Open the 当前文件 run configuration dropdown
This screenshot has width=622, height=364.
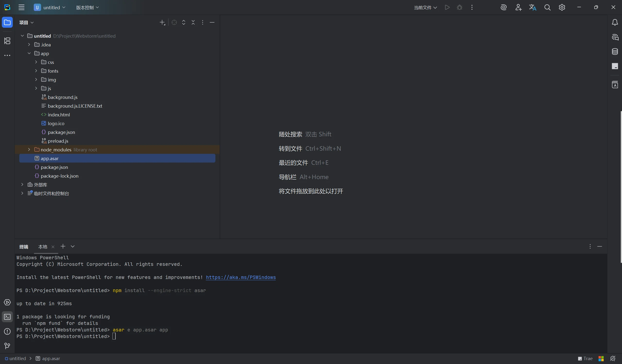425,7
